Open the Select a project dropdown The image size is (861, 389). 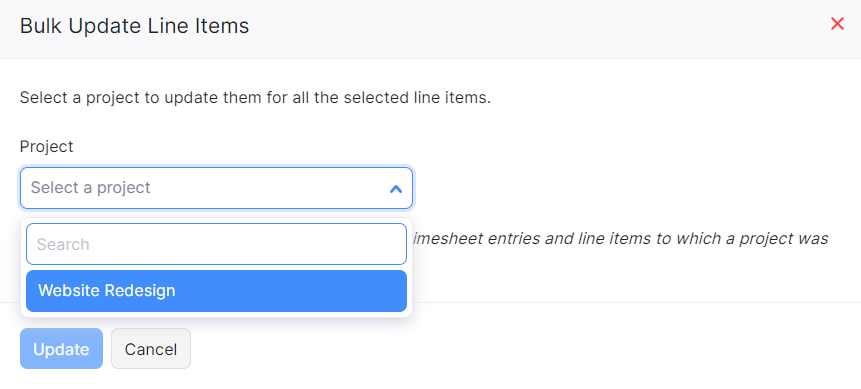[216, 188]
